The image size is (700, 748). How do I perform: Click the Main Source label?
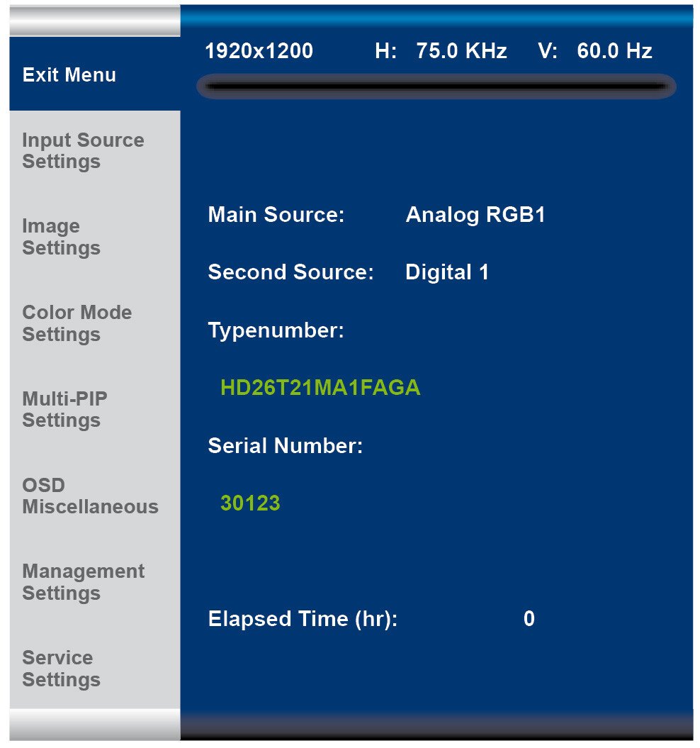(x=276, y=215)
